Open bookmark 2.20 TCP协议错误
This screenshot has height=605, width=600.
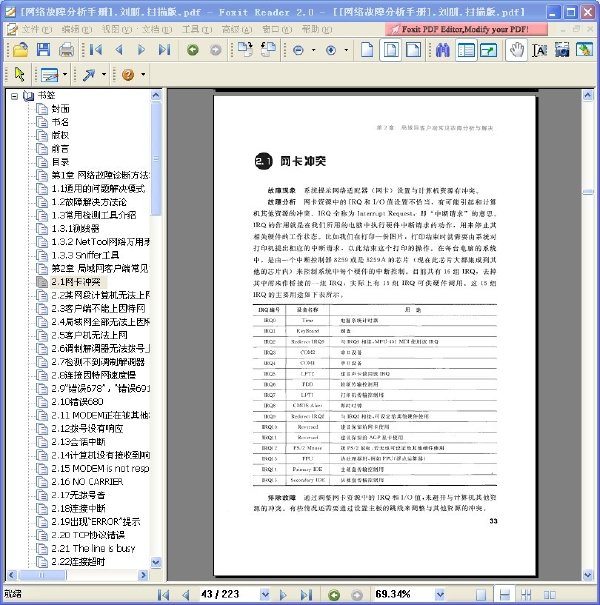pos(88,535)
